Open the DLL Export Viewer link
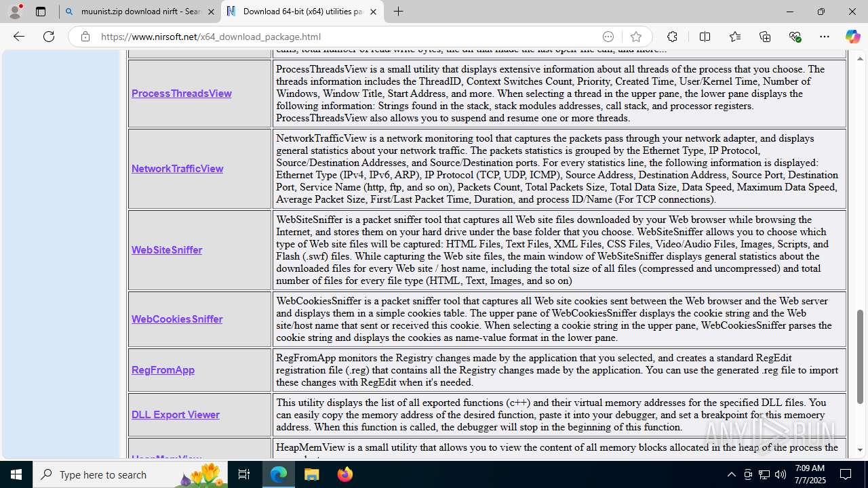Image resolution: width=868 pixels, height=488 pixels. [x=176, y=415]
